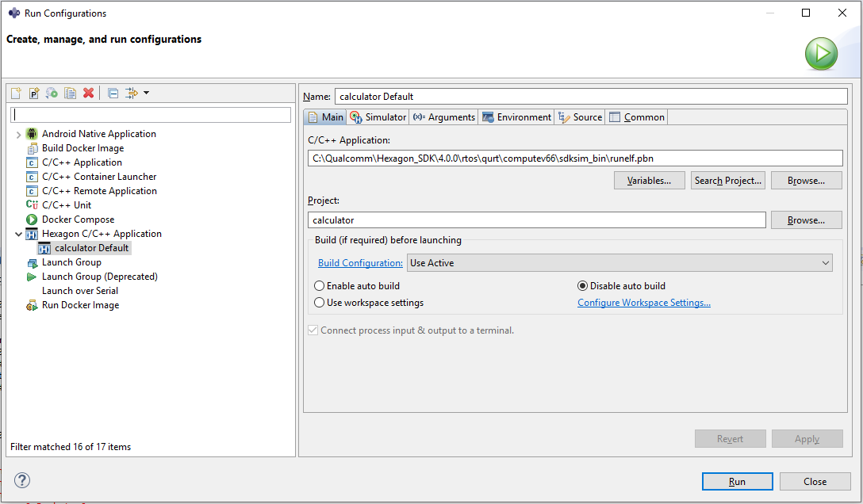Click the Run Configurations window icon
The image size is (863, 504).
pyautogui.click(x=13, y=13)
